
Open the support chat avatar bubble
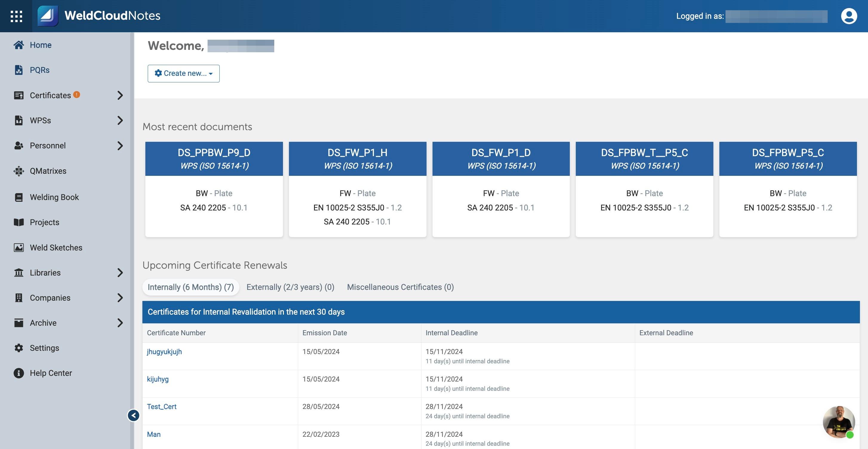tap(839, 422)
